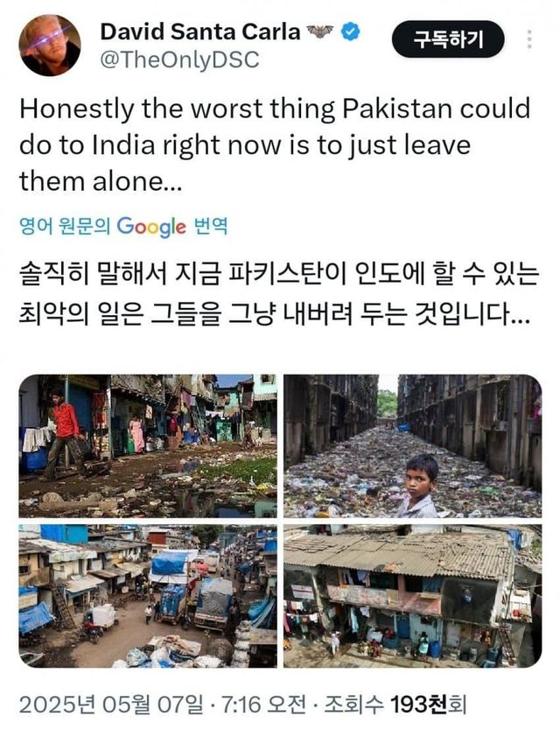Open the three-dot more options menu
The width and height of the screenshot is (560, 730).
point(529,39)
